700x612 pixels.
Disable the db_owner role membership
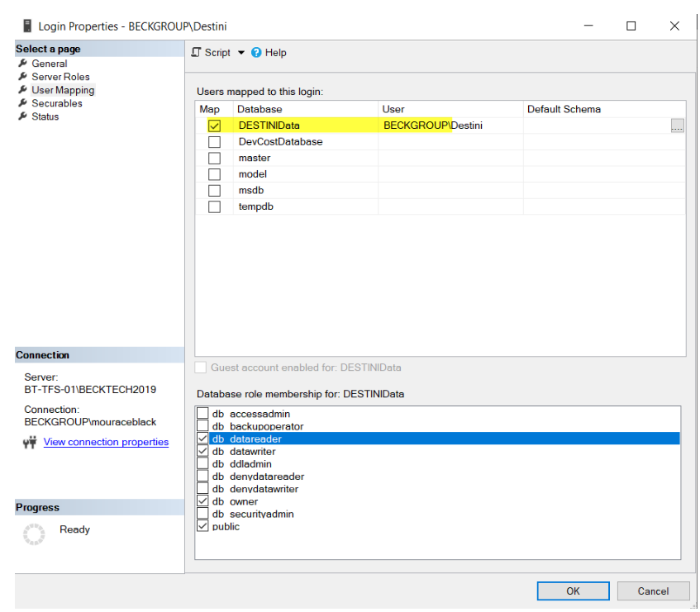[x=202, y=501]
